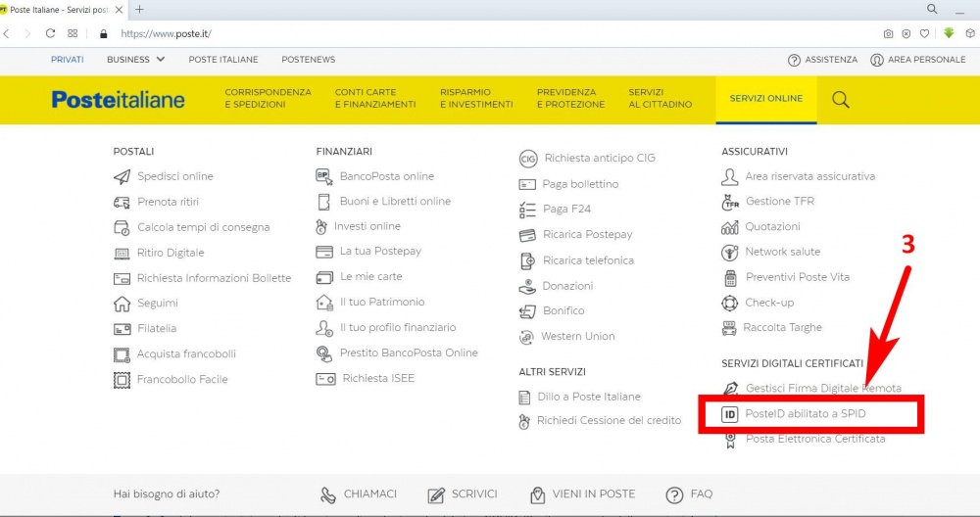Click the Raccolta Targhe car icon
Image resolution: width=980 pixels, height=517 pixels.
pyautogui.click(x=729, y=328)
